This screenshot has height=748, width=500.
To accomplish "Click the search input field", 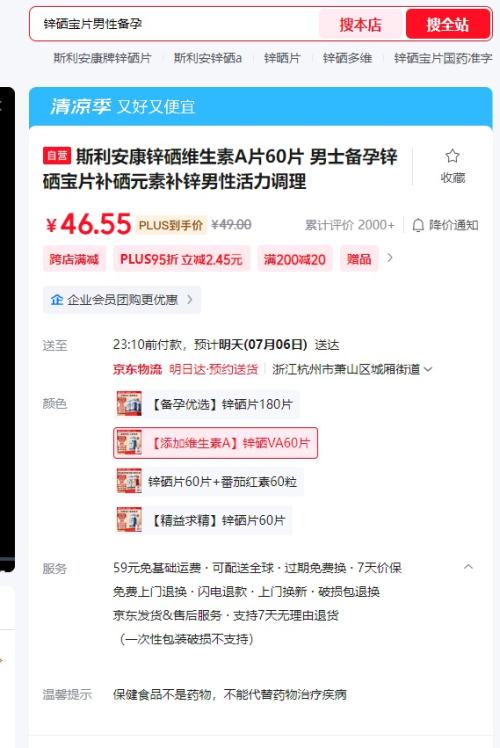I will (175, 24).
